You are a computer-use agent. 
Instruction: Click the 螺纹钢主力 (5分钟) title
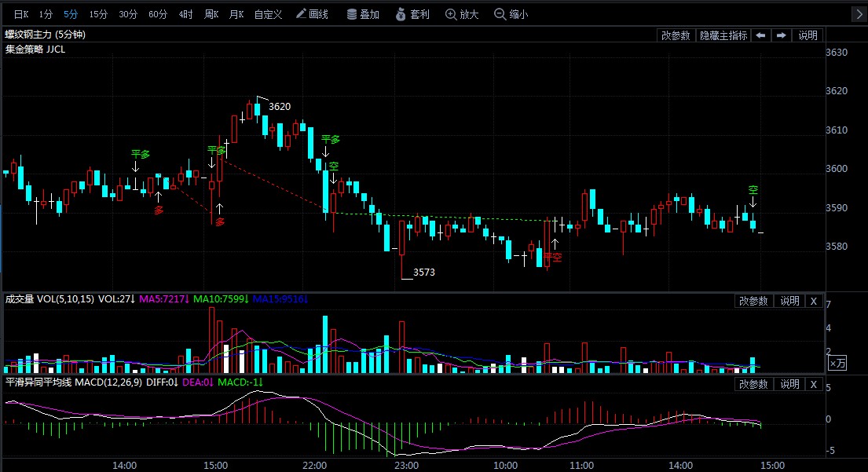coord(46,35)
